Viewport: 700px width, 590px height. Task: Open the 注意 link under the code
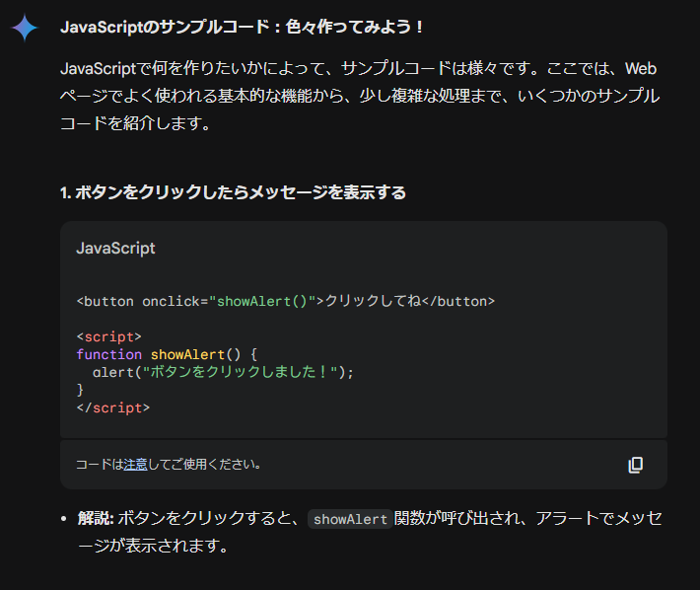(x=135, y=465)
